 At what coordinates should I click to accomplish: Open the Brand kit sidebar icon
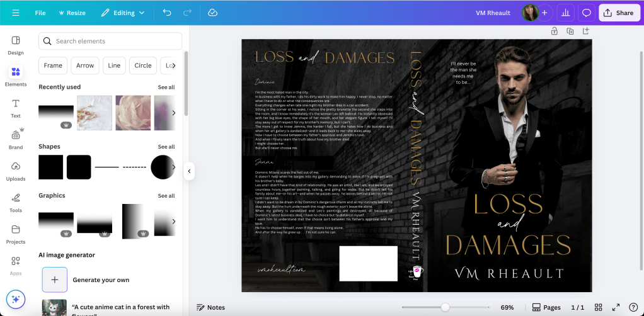tap(16, 138)
